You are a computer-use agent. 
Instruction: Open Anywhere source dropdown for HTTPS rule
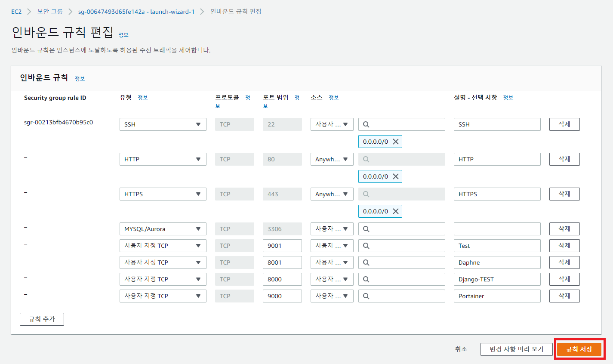point(332,194)
